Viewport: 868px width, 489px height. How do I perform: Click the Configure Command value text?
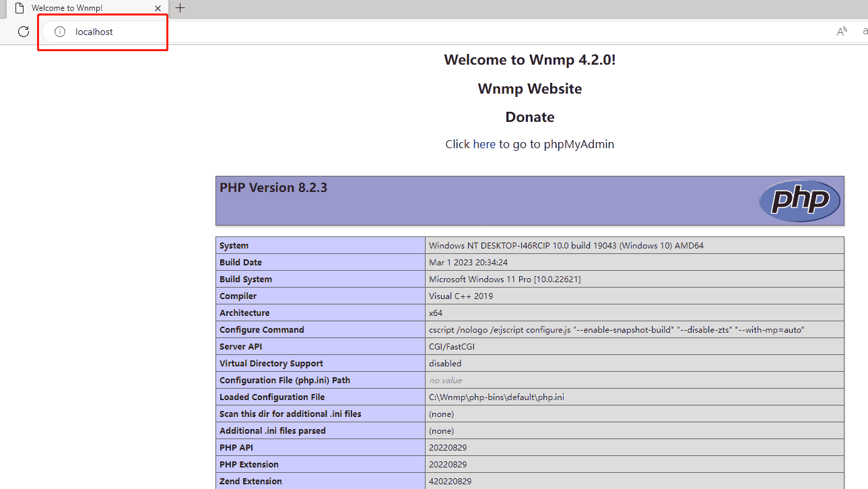[x=616, y=330]
